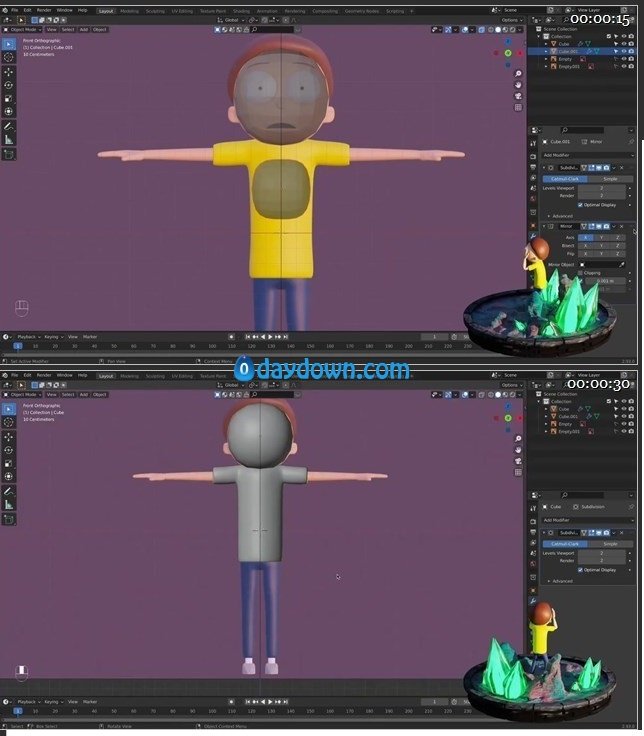Collapse the Collection row in top outliner
The image size is (644, 736).
point(539,36)
